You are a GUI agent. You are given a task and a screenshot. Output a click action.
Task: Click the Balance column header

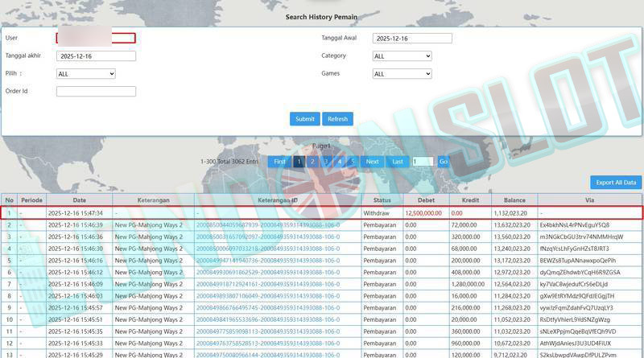tap(514, 200)
